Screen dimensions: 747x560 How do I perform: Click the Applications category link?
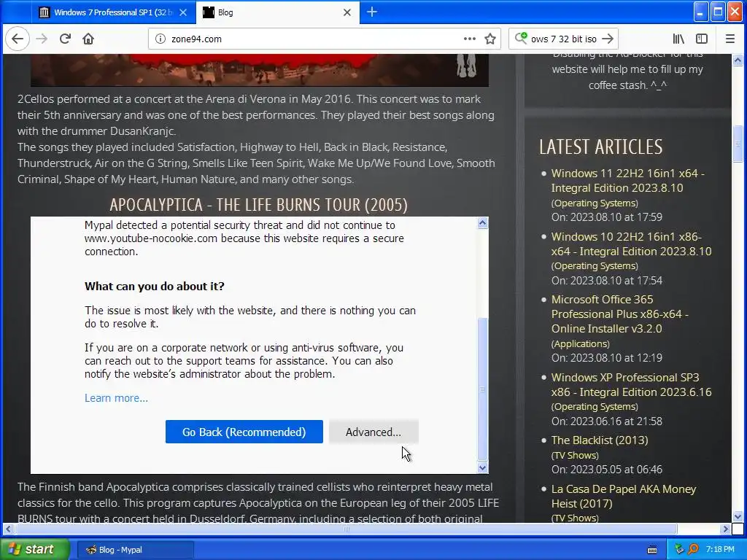580,343
